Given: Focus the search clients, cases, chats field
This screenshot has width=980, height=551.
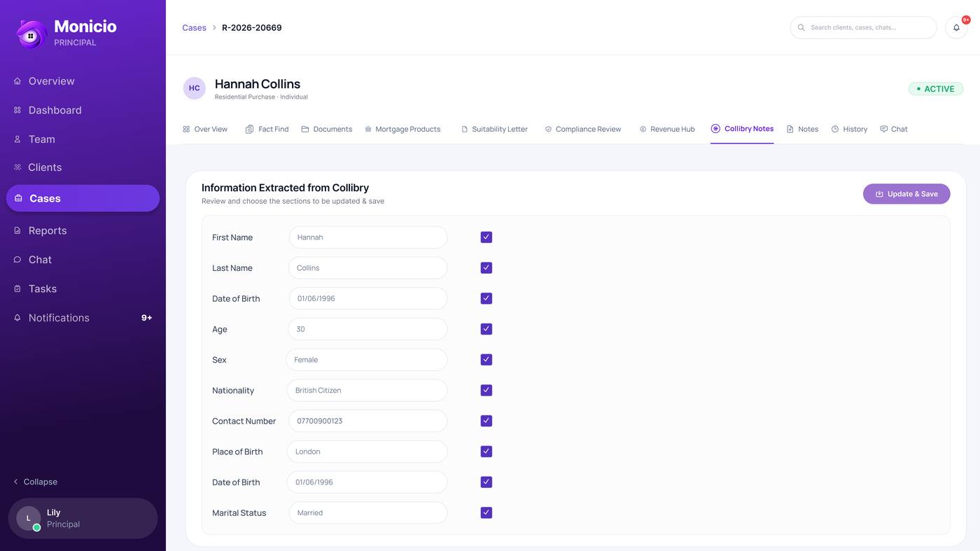Looking at the screenshot, I should click(863, 27).
